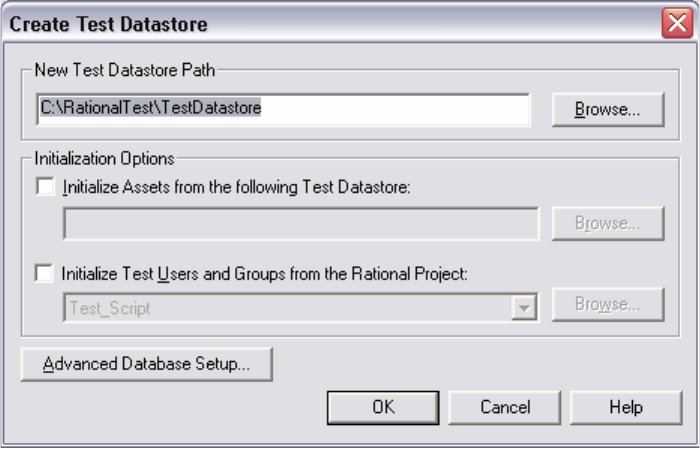Click Browse button beside Test_Script project dropdown
Image resolution: width=700 pixels, height=449 pixels.
(608, 304)
